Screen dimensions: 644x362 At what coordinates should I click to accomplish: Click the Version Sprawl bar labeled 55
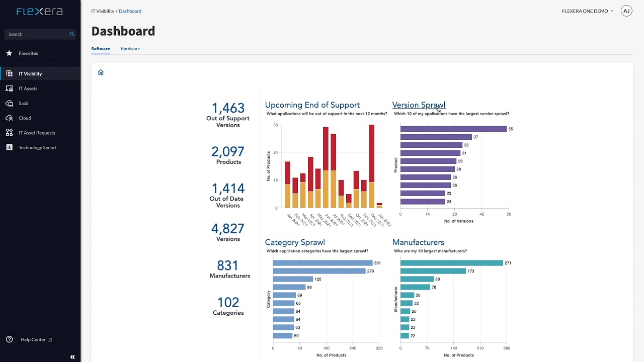[x=453, y=129]
